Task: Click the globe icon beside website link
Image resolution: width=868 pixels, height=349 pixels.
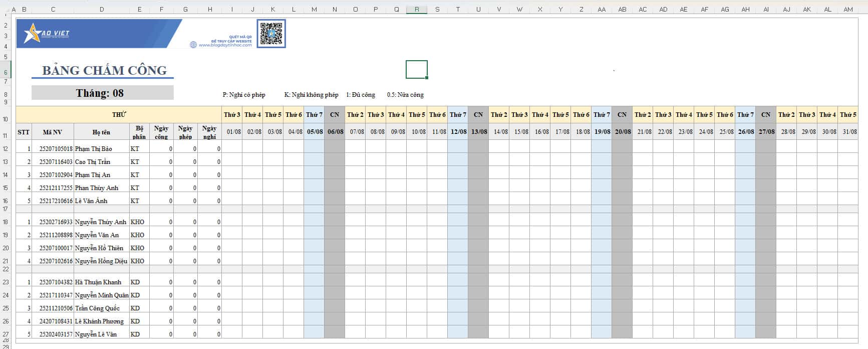Action: pos(193,45)
